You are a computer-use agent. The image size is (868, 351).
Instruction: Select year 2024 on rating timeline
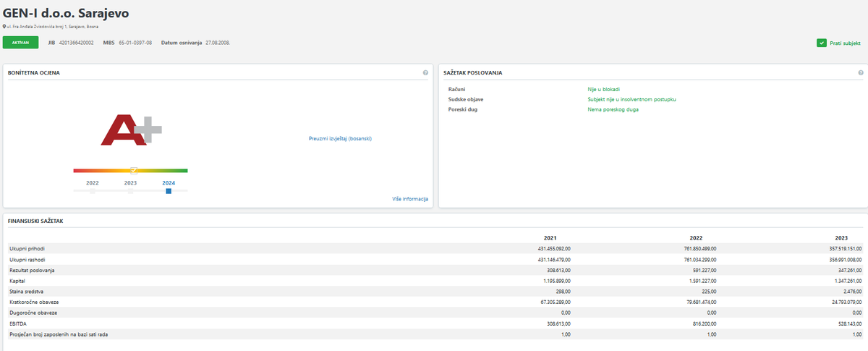(169, 183)
